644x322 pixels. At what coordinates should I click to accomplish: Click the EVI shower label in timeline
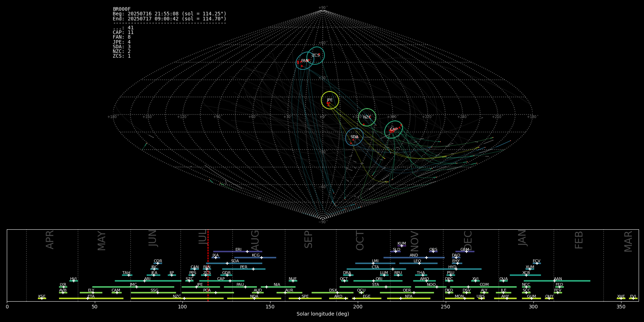[x=633, y=297]
